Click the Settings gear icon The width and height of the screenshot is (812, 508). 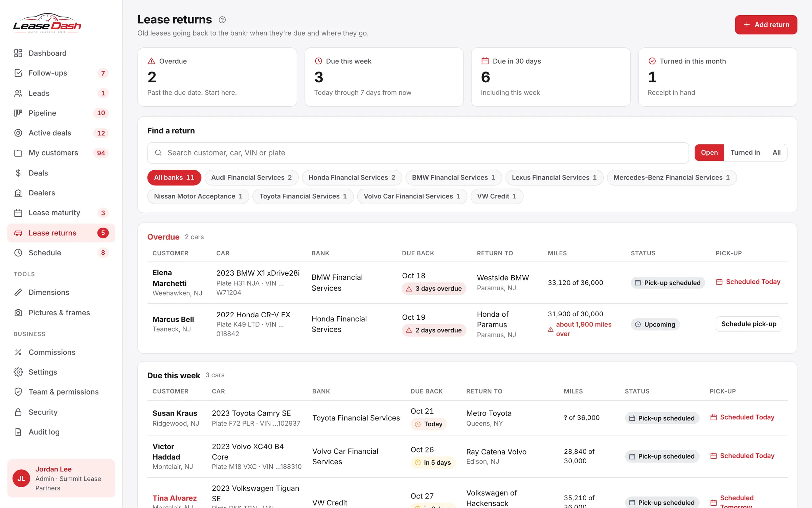click(18, 372)
